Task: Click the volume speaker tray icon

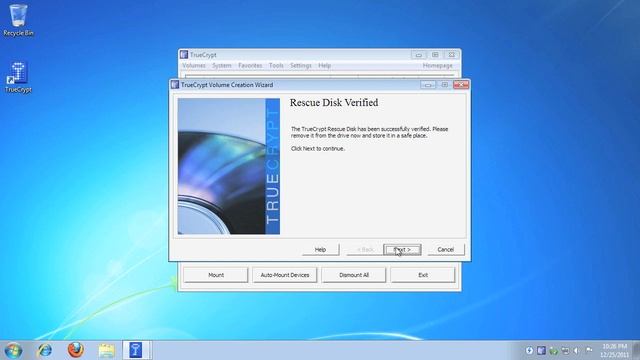Action: [x=576, y=350]
